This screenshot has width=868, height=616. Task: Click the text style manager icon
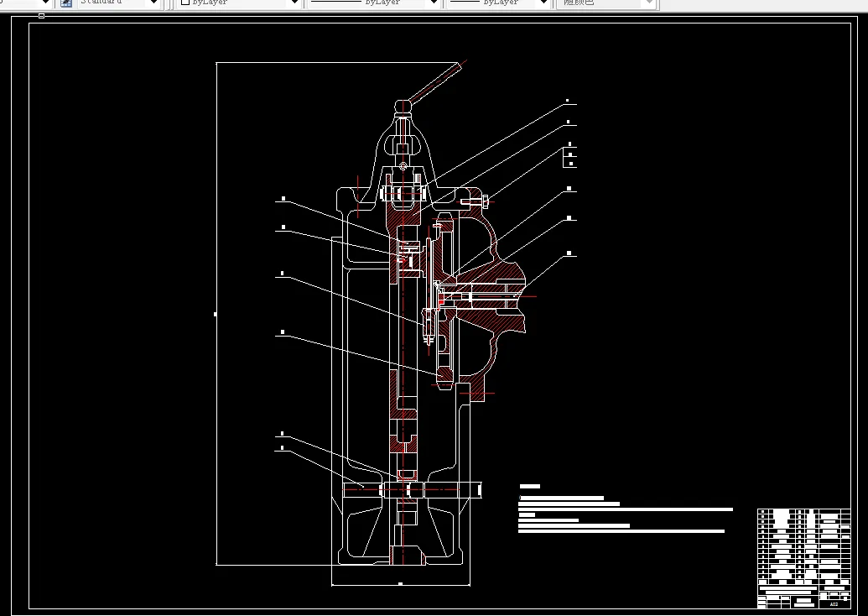point(66,3)
